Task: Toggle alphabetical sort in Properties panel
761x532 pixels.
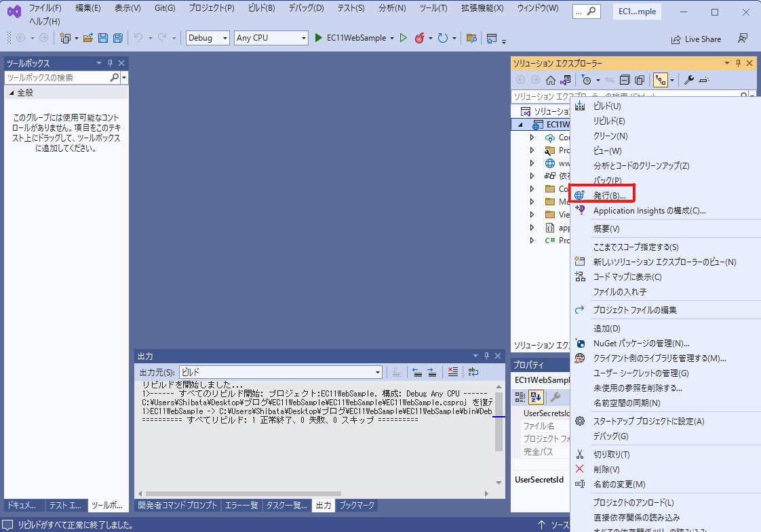Action: 536,397
